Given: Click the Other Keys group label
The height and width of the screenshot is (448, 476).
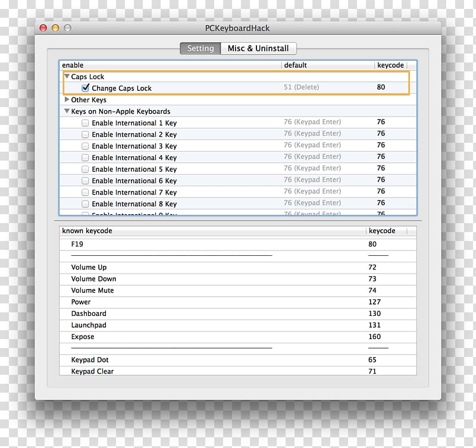Looking at the screenshot, I should click(x=89, y=100).
